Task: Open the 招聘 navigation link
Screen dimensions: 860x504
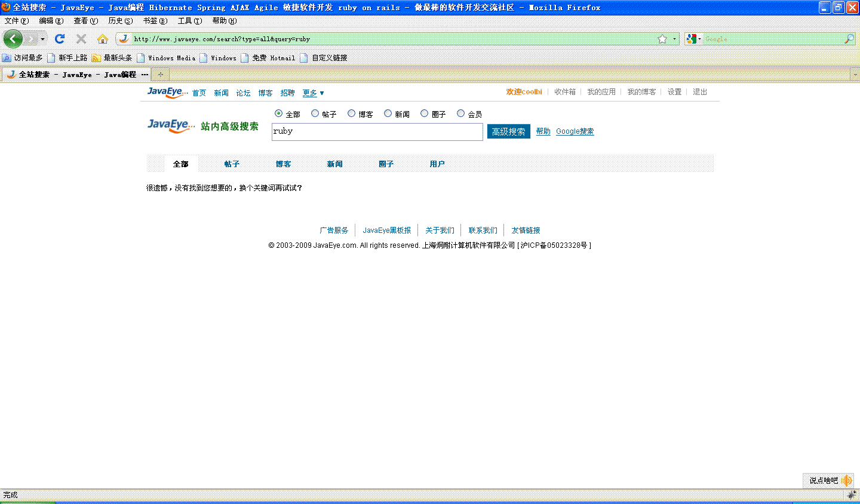Action: [x=287, y=93]
